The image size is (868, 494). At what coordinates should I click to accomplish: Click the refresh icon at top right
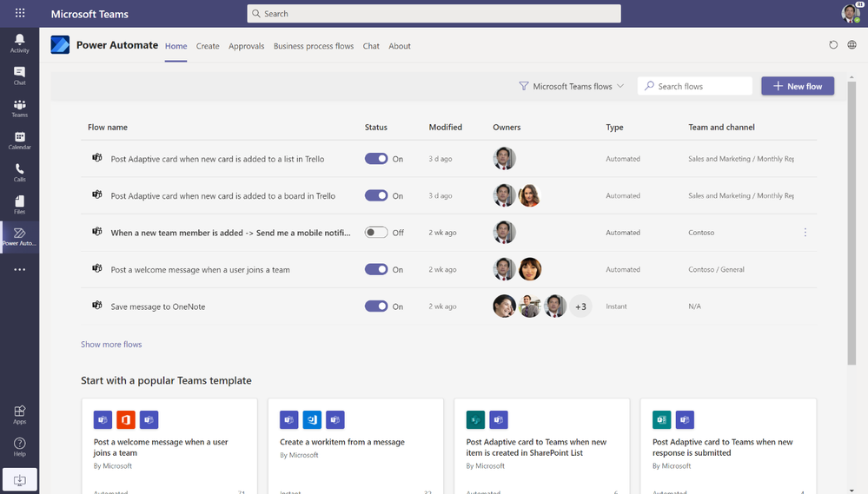[833, 46]
